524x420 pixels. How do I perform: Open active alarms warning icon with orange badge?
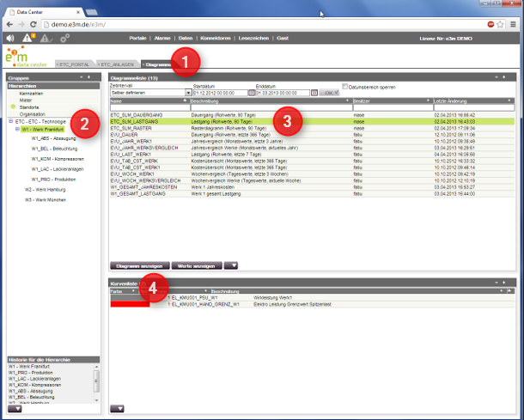(28, 38)
